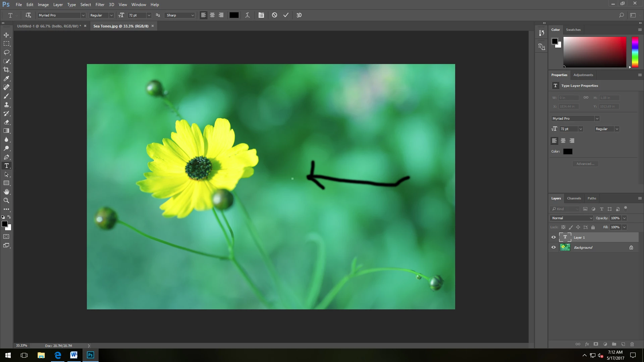Commit text edit with checkmark icon
The image size is (644, 362).
click(286, 15)
